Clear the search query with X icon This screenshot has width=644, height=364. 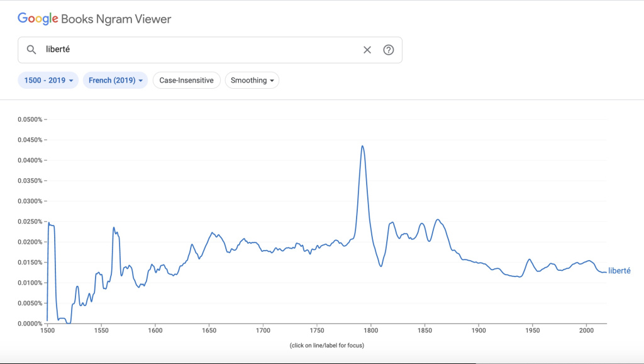pos(367,50)
